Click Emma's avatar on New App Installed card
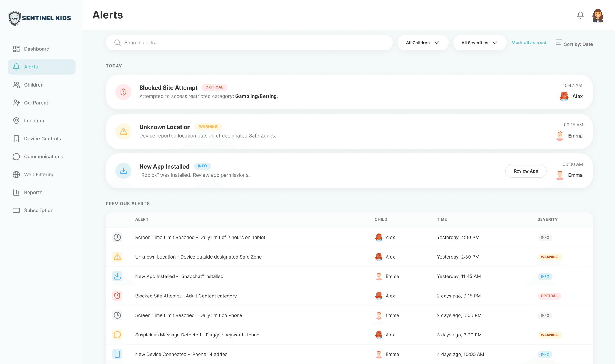Image resolution: width=615 pixels, height=364 pixels. pos(560,175)
